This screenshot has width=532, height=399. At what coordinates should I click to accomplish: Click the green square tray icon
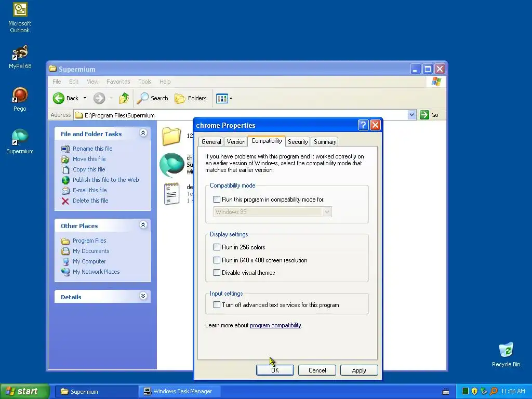pyautogui.click(x=465, y=391)
